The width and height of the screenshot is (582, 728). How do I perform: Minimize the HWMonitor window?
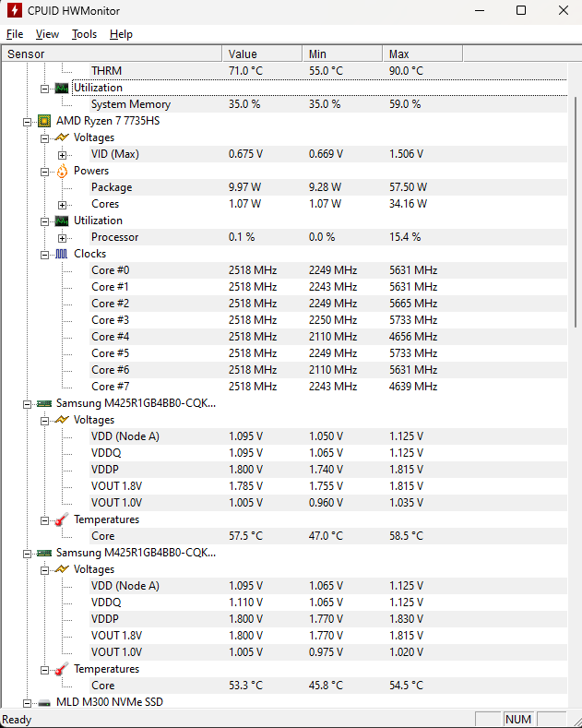[x=480, y=11]
